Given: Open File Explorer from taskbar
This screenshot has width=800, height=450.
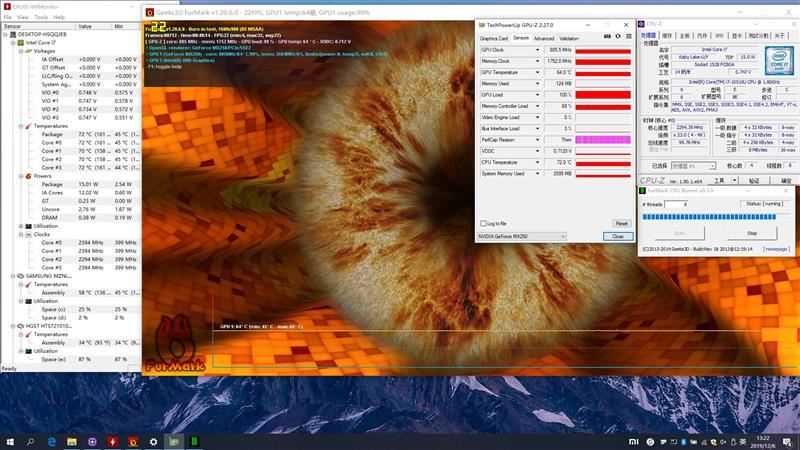Looking at the screenshot, I should click(72, 442).
